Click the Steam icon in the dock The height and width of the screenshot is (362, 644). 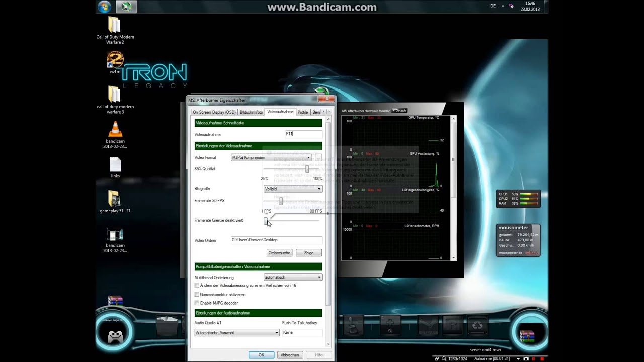[428, 326]
